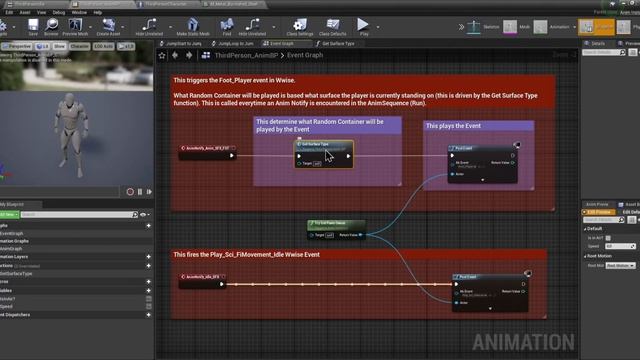Toggle the Speed variable visibility checkbox
The width and height of the screenshot is (640, 360).
[149, 307]
